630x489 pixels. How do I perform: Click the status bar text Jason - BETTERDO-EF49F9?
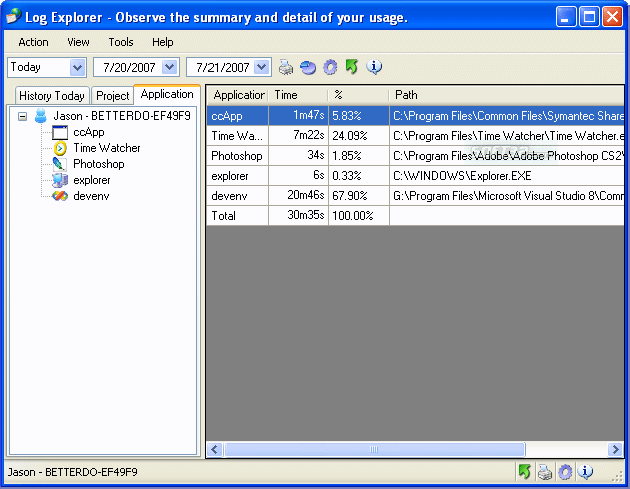73,472
